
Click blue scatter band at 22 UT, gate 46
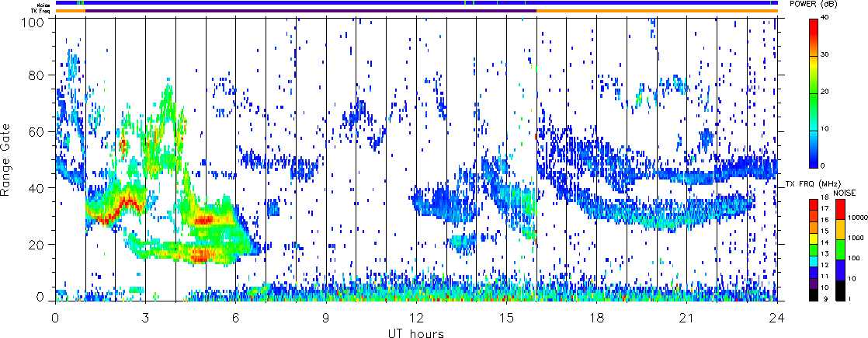pyautogui.click(x=716, y=169)
